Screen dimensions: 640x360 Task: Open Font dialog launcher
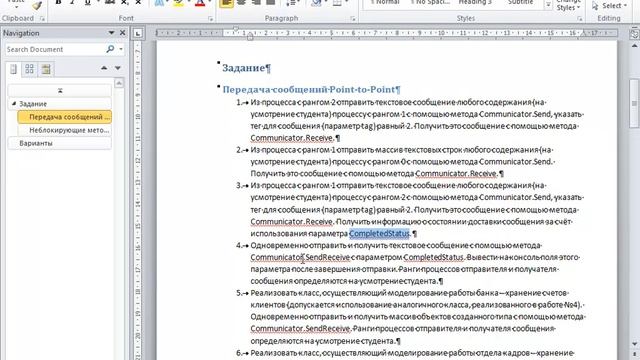(x=211, y=18)
